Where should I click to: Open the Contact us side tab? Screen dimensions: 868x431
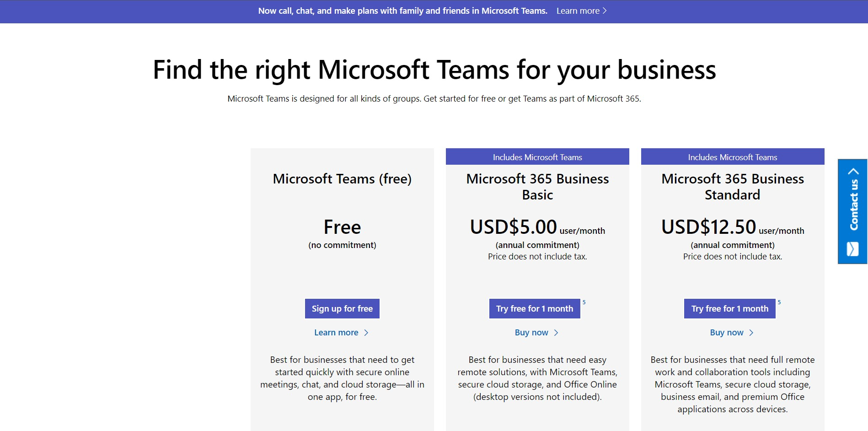[852, 211]
